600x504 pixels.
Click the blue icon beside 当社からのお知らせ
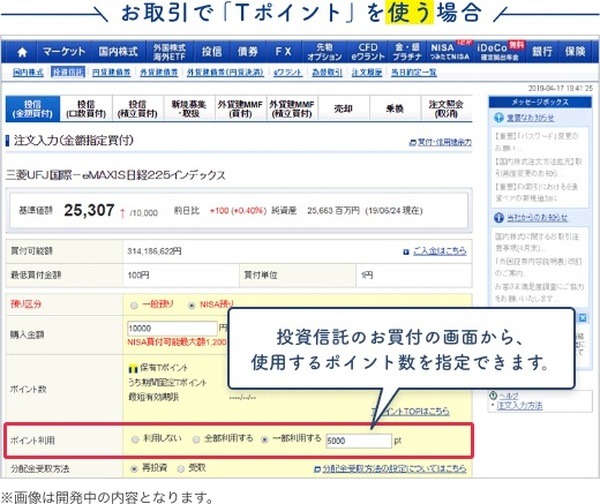coord(499,218)
